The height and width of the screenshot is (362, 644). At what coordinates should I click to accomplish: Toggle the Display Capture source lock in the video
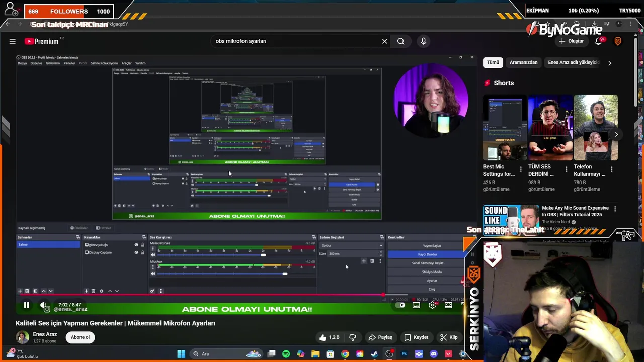(x=142, y=252)
